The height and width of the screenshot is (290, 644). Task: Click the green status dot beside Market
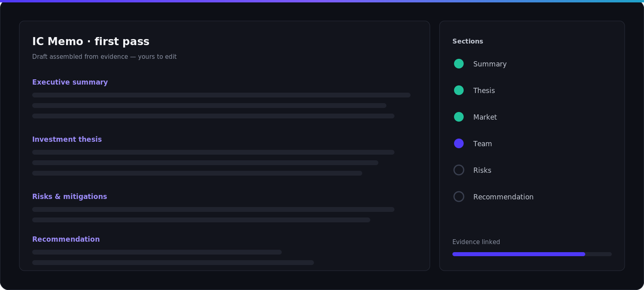pos(459,117)
